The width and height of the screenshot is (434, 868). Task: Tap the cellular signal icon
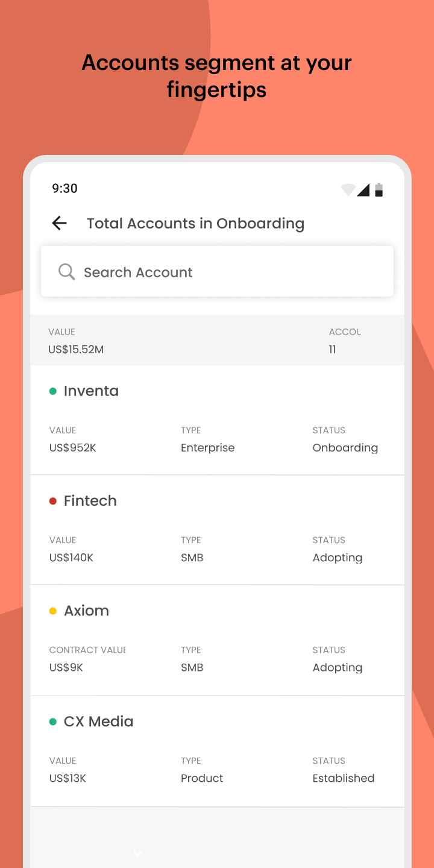pos(363,190)
